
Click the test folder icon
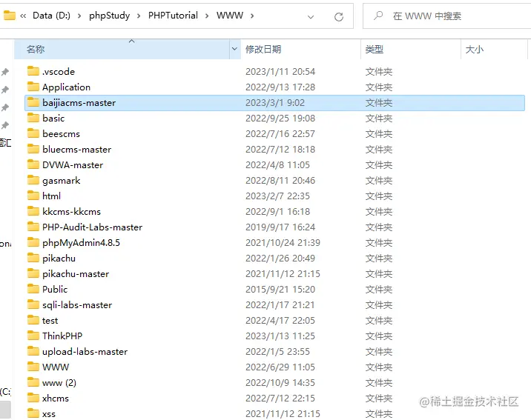tap(33, 320)
